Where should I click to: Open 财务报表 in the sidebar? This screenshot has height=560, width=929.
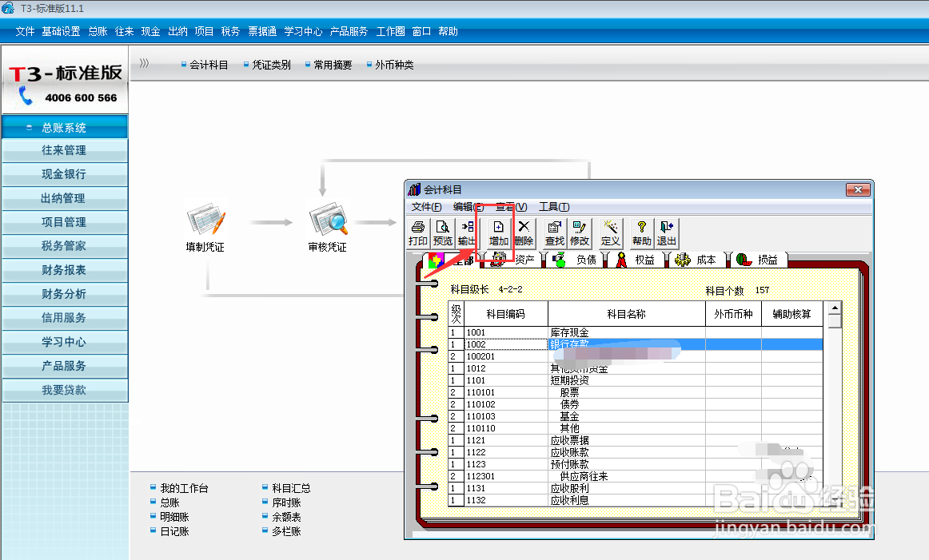click(x=65, y=270)
